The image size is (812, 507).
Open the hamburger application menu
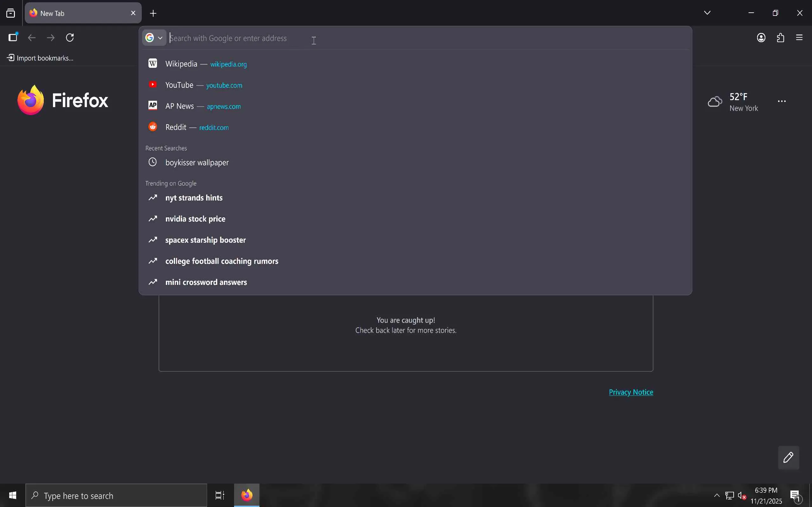pos(799,38)
